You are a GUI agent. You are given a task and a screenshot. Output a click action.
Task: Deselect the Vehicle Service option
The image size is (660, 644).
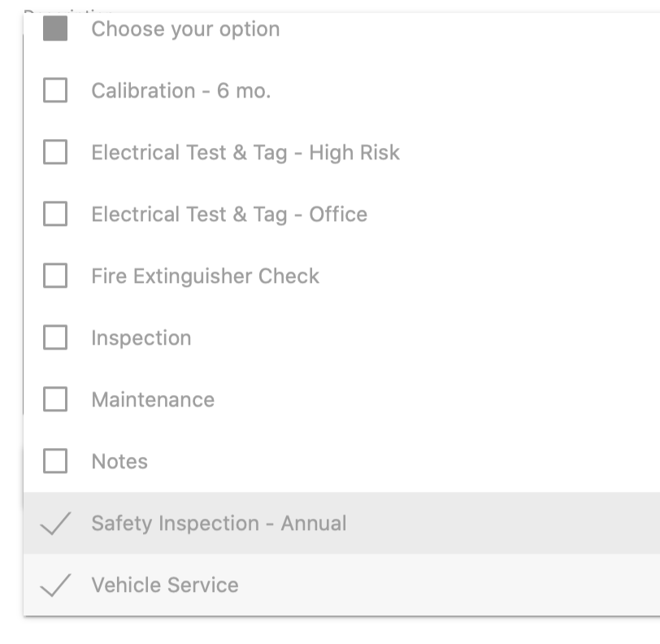(x=341, y=585)
